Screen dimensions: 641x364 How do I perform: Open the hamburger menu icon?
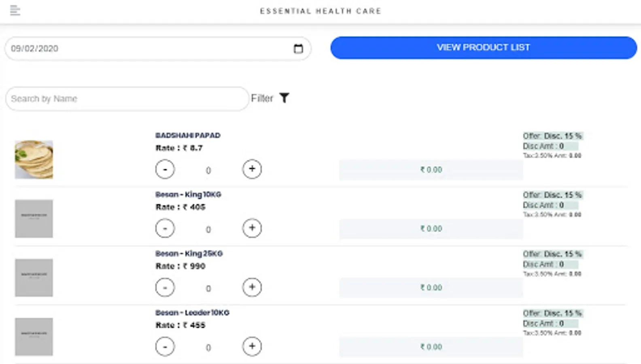click(x=15, y=10)
